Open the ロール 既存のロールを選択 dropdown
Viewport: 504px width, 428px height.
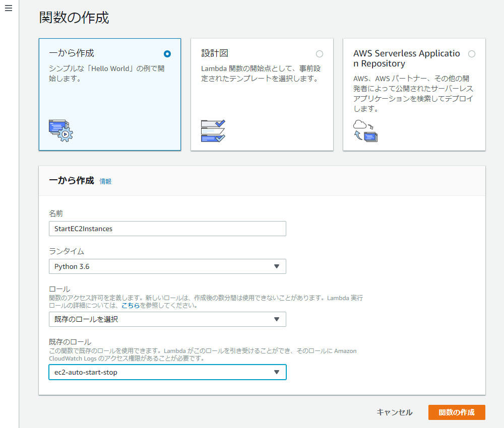(x=167, y=319)
